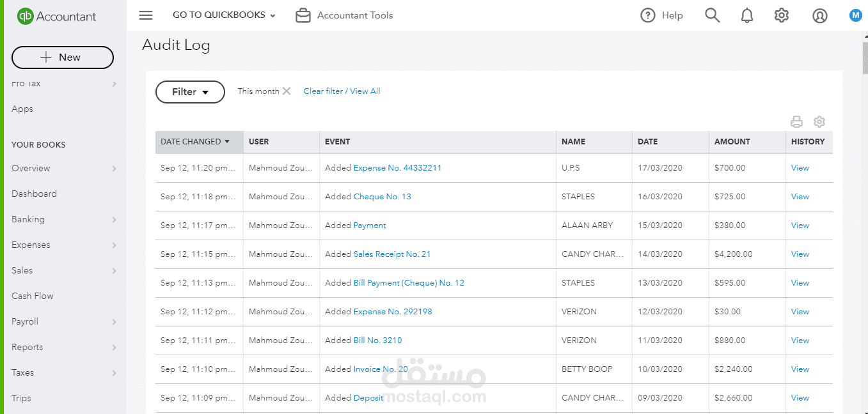View history for BETTY BOOP invoice
The image size is (868, 414).
800,369
